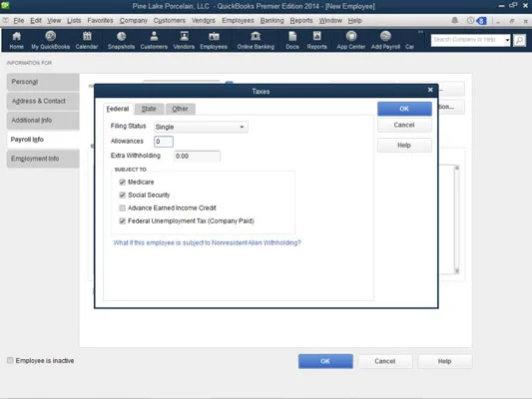Open the Calendar toolbar icon

pos(87,40)
